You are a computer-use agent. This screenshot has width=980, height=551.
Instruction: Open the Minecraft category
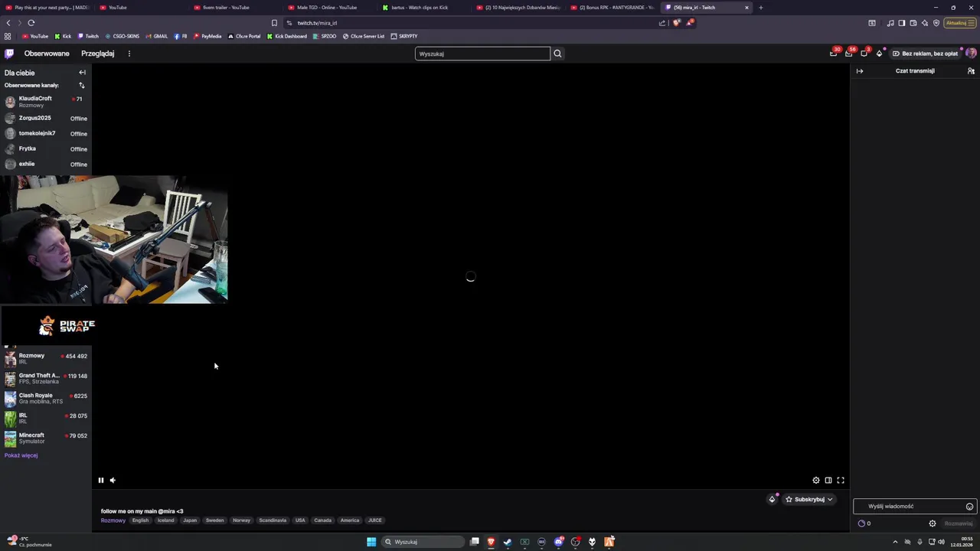pyautogui.click(x=46, y=438)
